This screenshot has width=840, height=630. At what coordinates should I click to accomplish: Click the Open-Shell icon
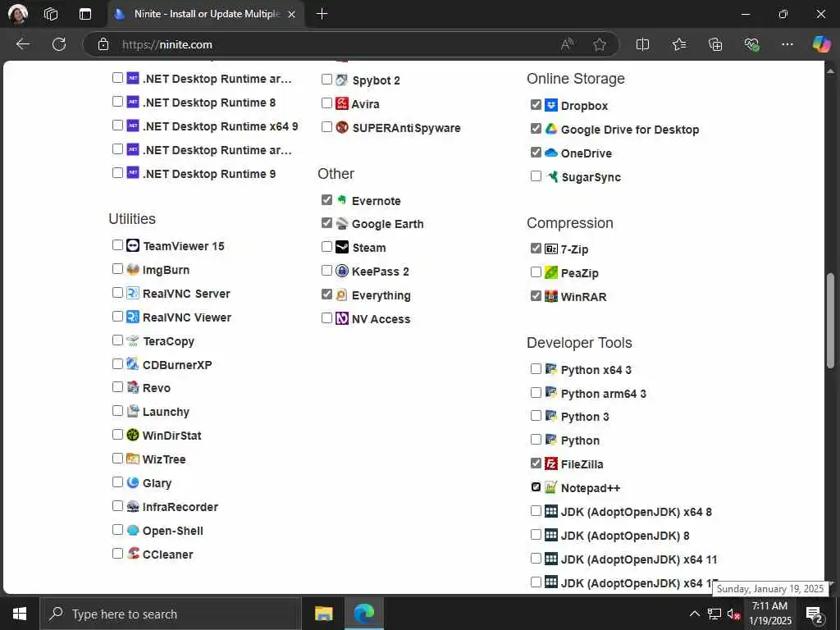[133, 530]
